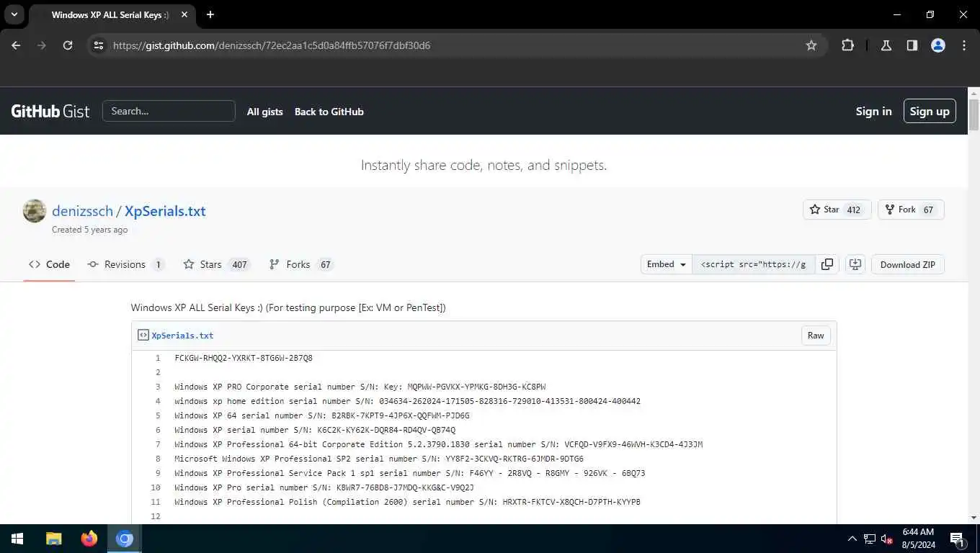
Task: Open a new browser tab
Action: 210,14
